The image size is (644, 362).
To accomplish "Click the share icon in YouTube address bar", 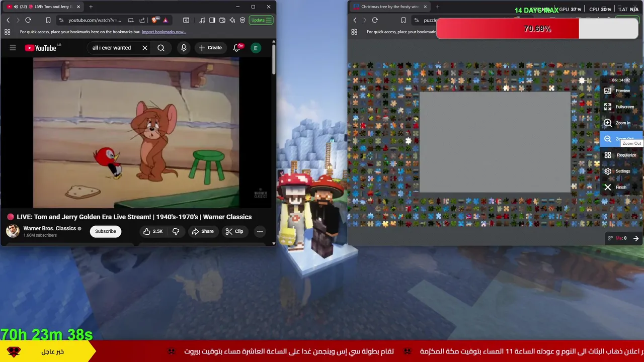I will click(142, 20).
